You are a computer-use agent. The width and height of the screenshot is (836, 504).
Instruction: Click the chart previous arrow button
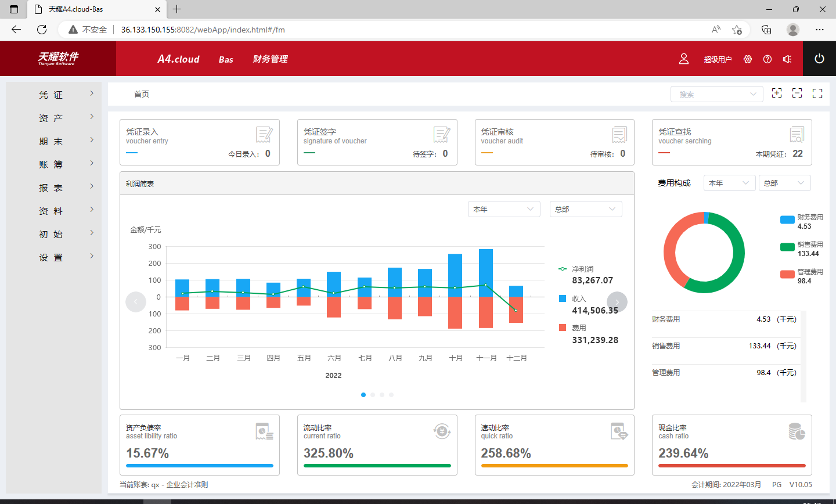coord(136,302)
